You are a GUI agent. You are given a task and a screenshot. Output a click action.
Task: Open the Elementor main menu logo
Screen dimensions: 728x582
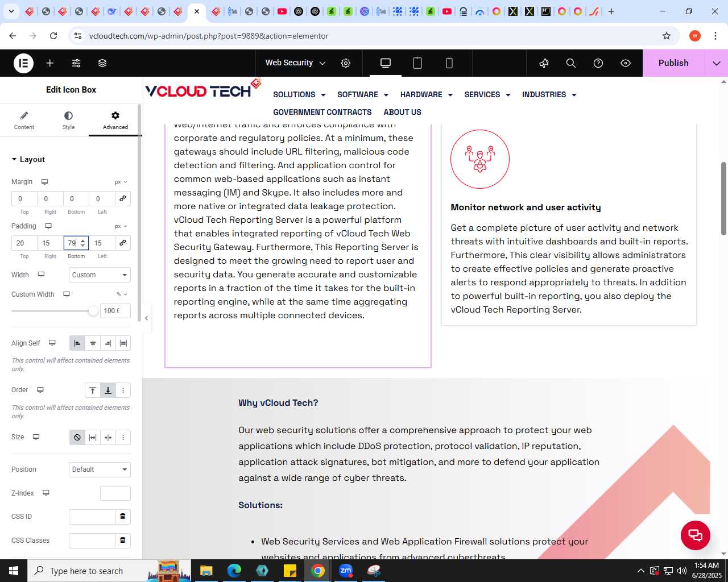[x=23, y=63]
